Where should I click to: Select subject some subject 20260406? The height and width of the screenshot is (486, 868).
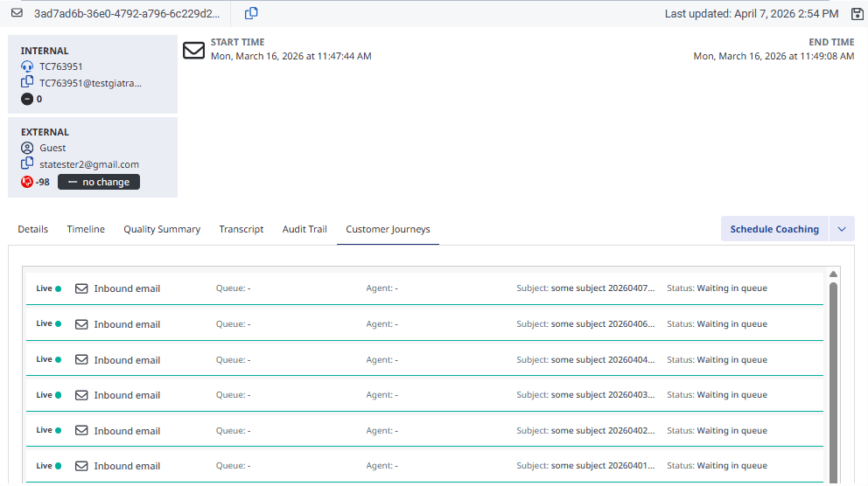(603, 324)
